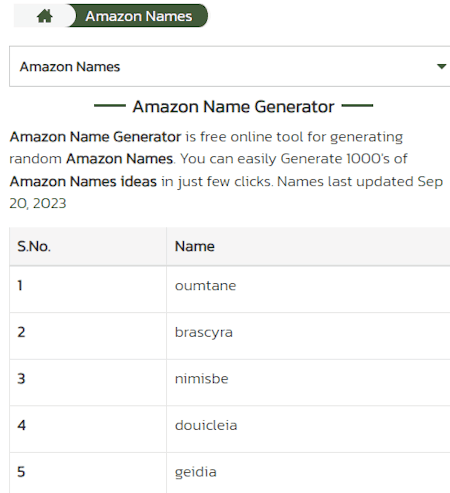The height and width of the screenshot is (493, 450).
Task: Click serial number 1 cell
Action: [88, 289]
